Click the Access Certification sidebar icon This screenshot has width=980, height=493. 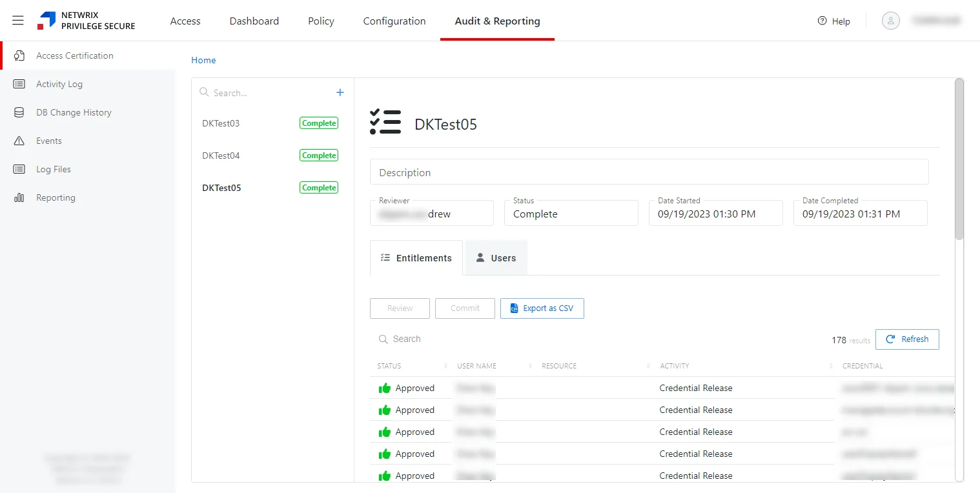[x=19, y=55]
